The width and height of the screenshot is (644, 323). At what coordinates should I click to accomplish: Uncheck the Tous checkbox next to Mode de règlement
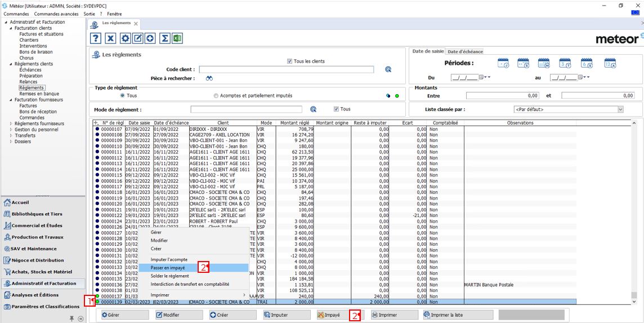click(x=337, y=109)
